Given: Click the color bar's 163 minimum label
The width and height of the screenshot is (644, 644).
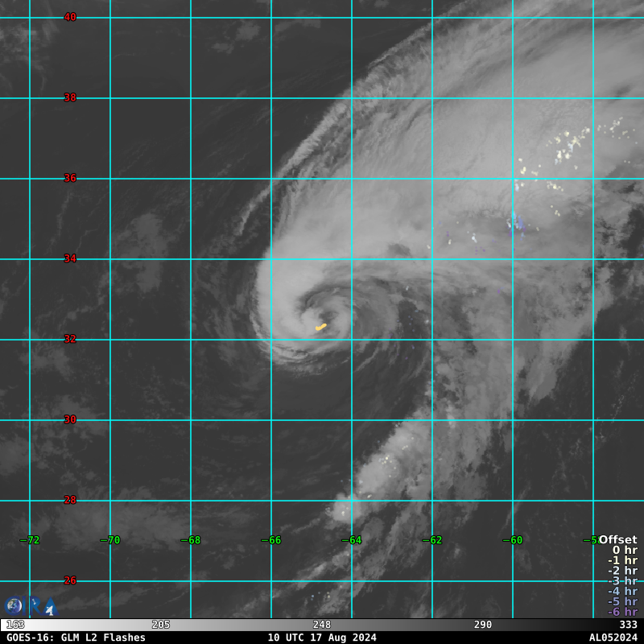Looking at the screenshot, I should click(x=15, y=625).
